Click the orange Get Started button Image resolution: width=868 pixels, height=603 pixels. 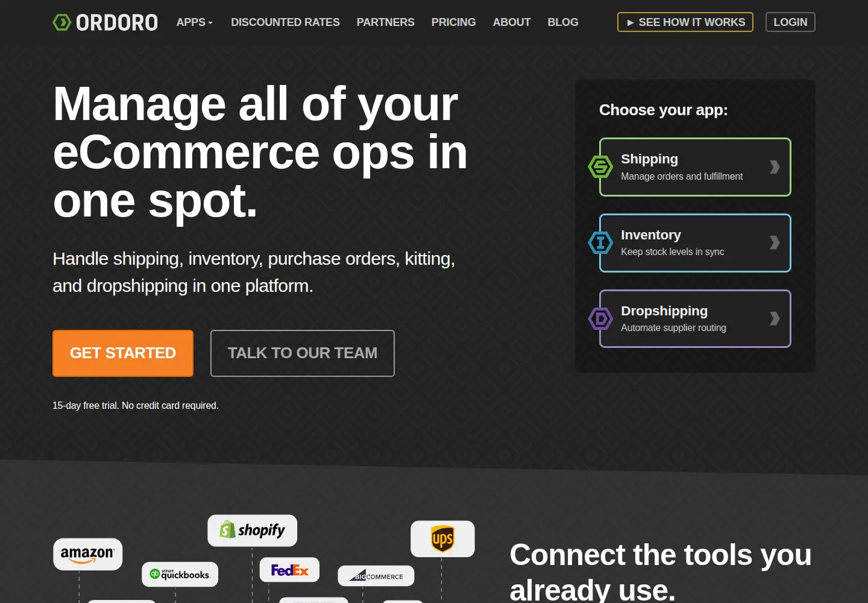pyautogui.click(x=123, y=353)
